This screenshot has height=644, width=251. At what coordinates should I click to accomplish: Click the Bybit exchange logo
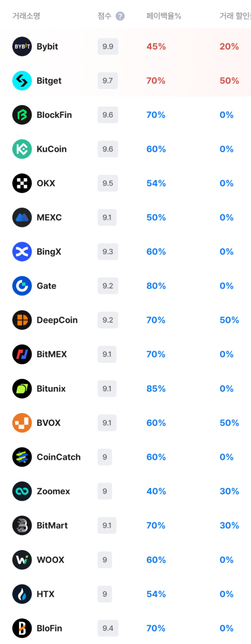click(22, 46)
